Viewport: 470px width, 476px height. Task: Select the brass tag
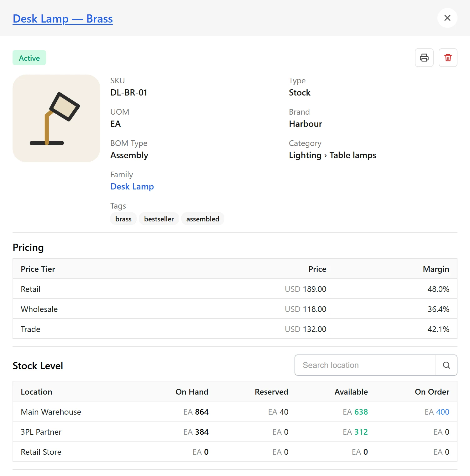pos(123,219)
